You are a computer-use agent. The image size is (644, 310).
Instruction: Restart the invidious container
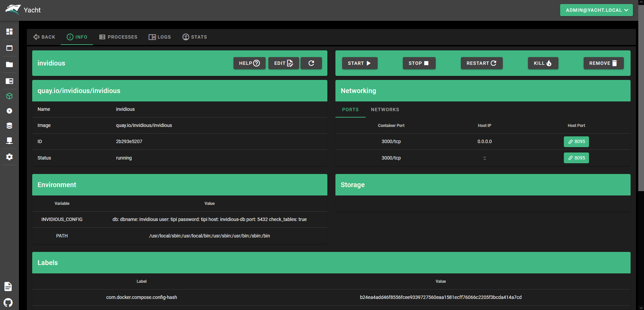(x=481, y=63)
